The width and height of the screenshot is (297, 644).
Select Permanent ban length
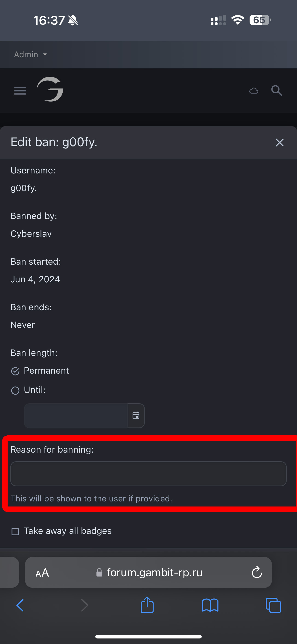15,371
